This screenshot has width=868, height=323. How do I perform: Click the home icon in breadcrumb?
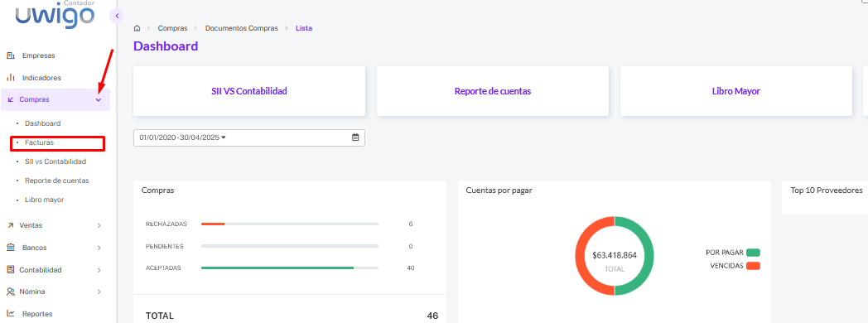tap(137, 28)
